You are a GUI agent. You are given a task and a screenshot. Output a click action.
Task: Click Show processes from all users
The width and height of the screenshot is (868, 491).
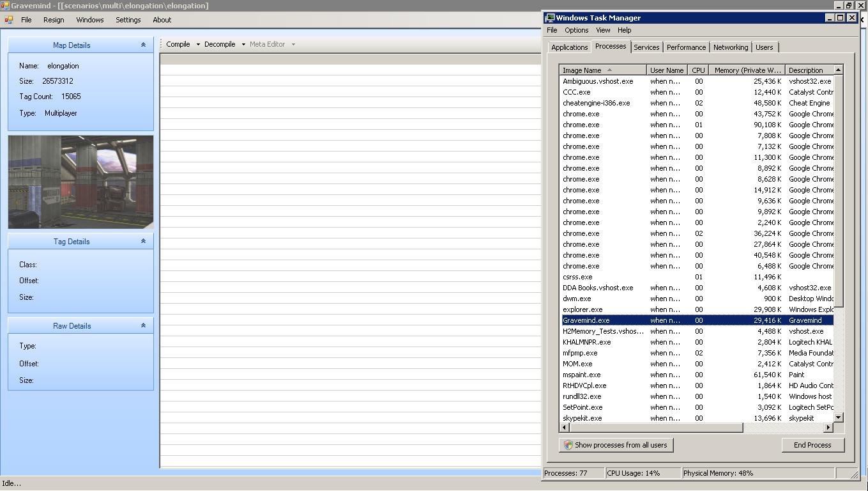pyautogui.click(x=616, y=445)
